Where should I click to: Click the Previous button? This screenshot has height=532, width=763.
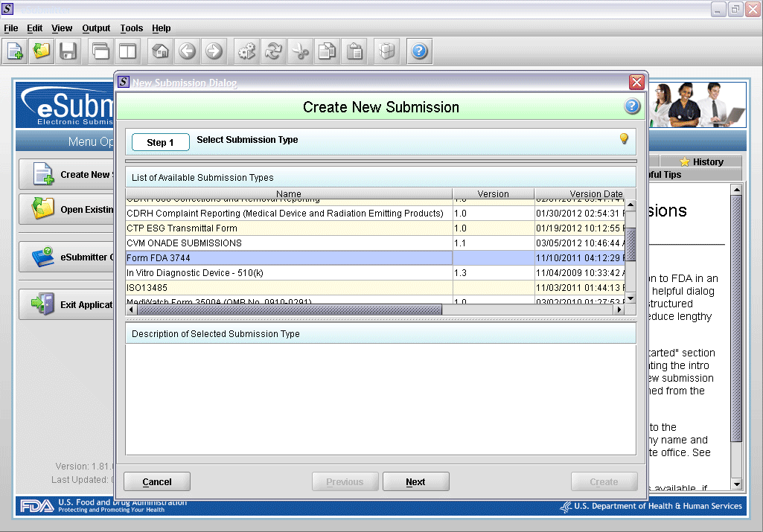point(345,481)
